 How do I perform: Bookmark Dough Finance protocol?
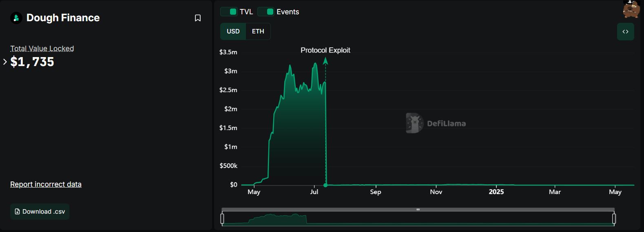pos(198,18)
